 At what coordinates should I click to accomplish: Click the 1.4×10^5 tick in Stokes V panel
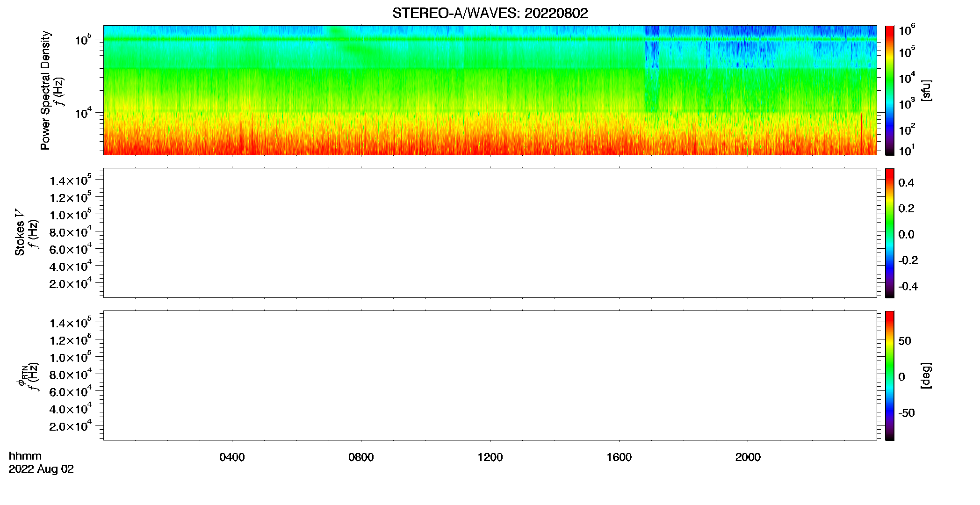(71, 180)
